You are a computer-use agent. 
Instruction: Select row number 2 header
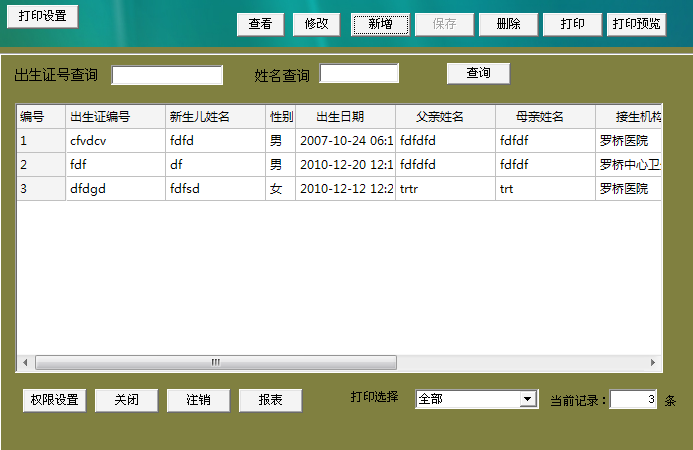[41, 164]
